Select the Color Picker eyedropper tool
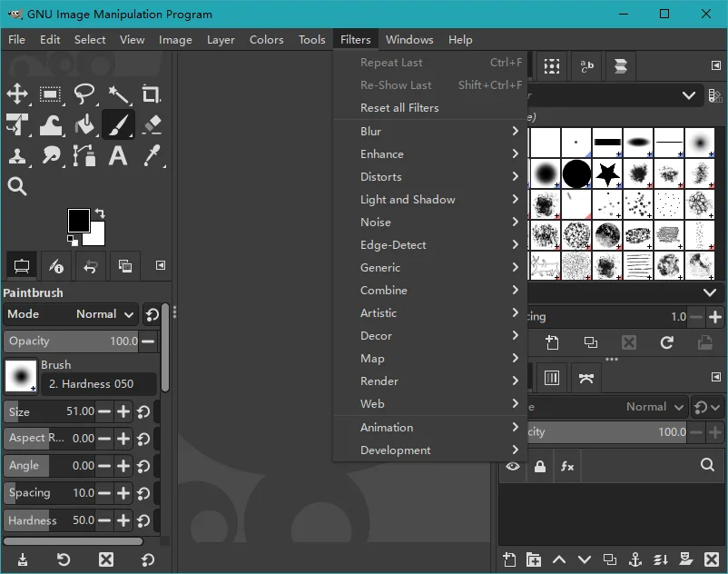 tap(152, 155)
